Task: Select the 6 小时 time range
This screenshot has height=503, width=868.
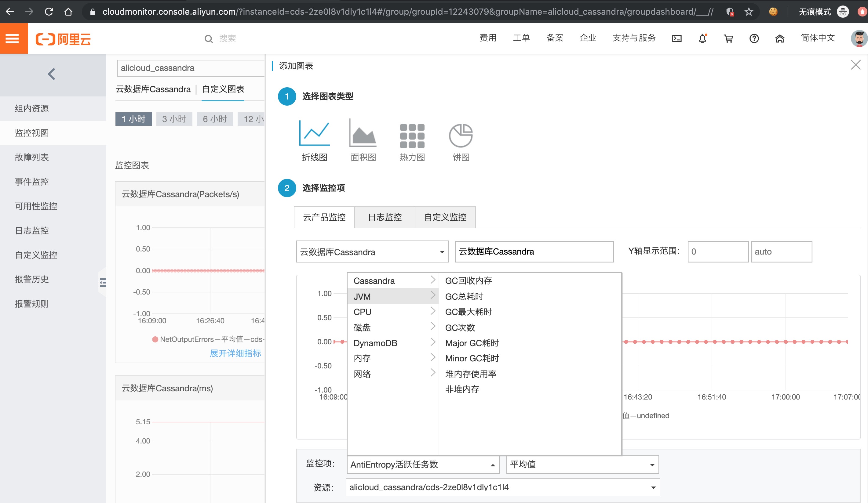Action: (x=215, y=119)
